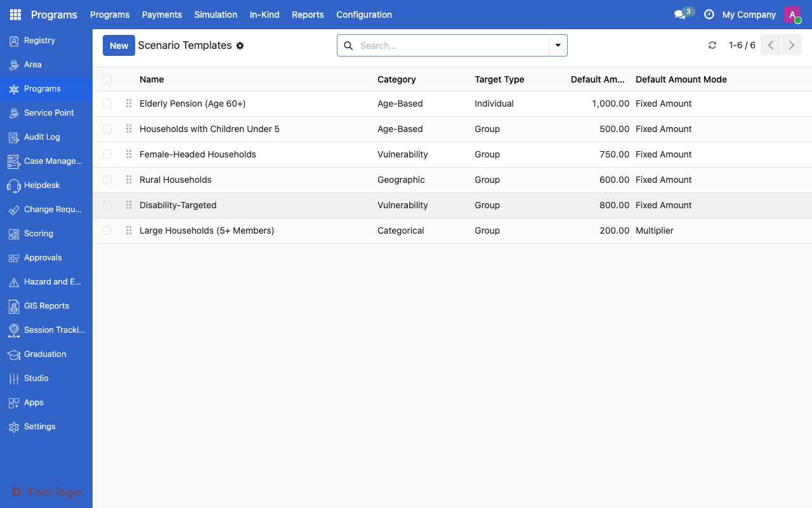Open the Disability-Targeted template name
The height and width of the screenshot is (508, 812).
pyautogui.click(x=178, y=205)
